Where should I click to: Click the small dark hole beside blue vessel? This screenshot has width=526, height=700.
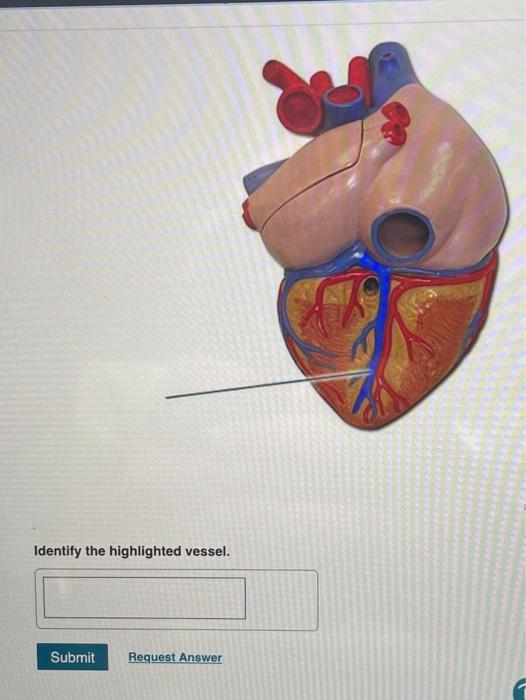[370, 286]
